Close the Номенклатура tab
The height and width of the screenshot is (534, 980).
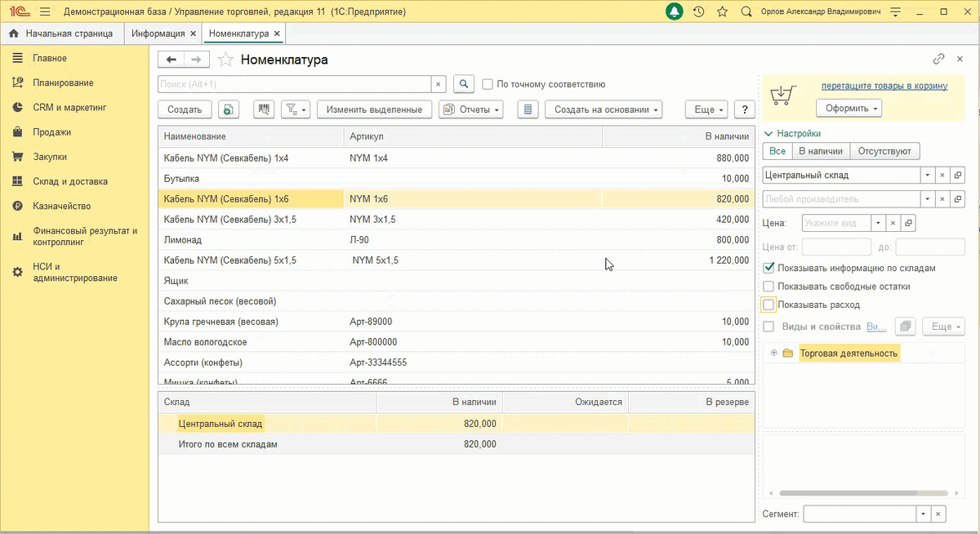click(x=277, y=33)
